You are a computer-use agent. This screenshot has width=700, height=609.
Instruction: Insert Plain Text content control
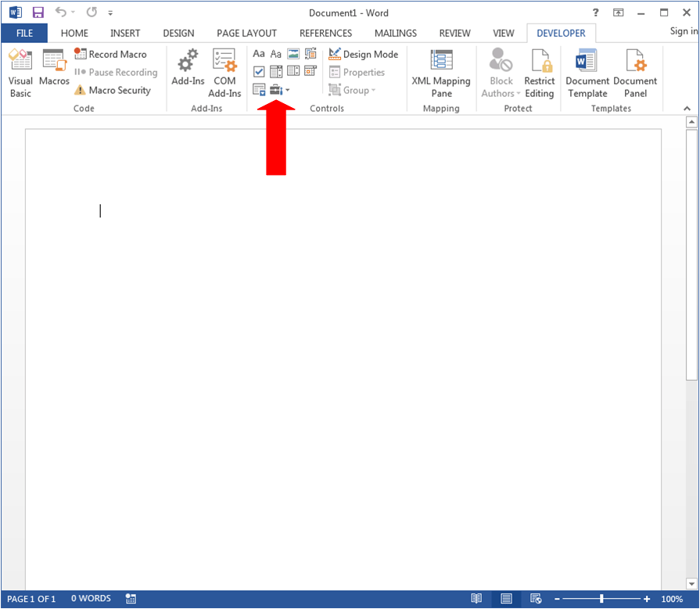276,54
